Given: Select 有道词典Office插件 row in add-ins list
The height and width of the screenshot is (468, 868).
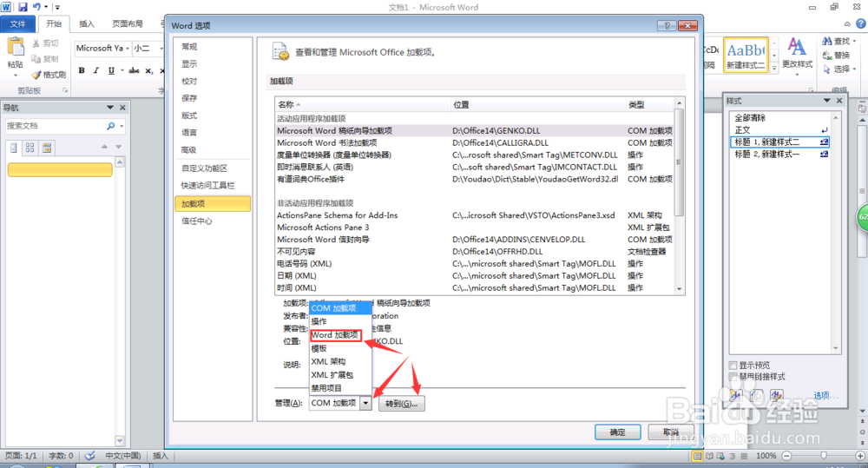Looking at the screenshot, I should [475, 179].
